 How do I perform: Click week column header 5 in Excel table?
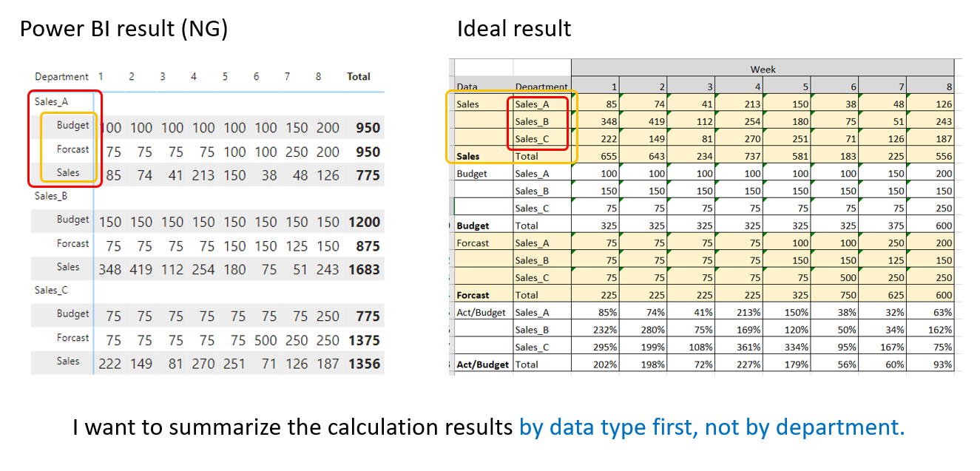785,86
